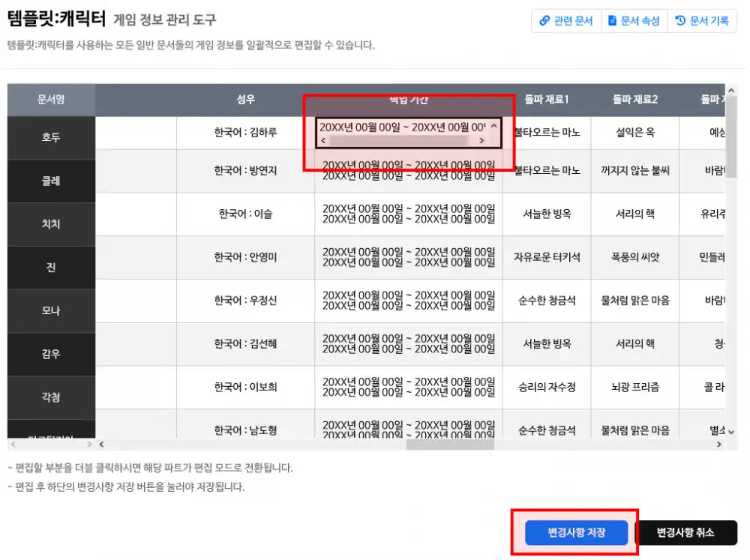Click the table's vertical scrollbar up arrow
The width and height of the screenshot is (750, 560).
tap(732, 90)
